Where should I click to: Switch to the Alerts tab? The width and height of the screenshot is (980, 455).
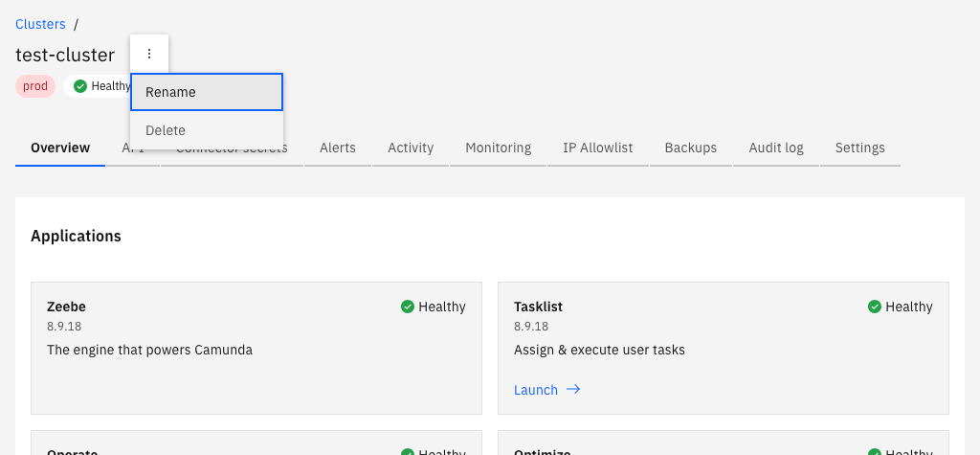338,148
